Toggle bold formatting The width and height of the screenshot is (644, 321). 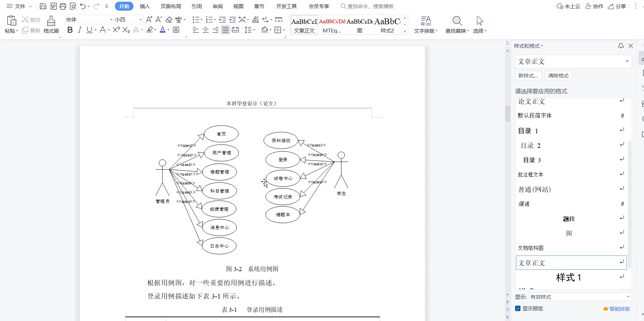coord(70,30)
